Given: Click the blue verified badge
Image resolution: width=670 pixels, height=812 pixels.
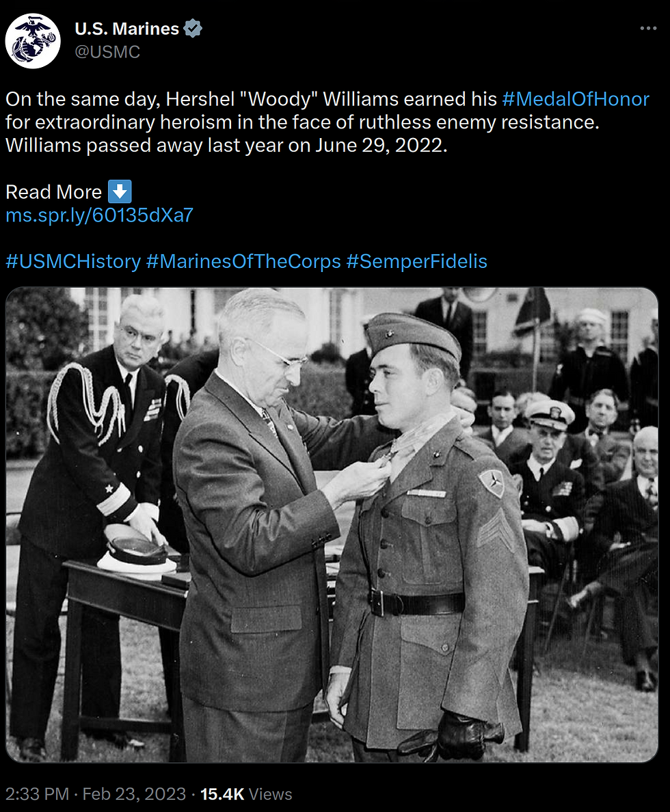Looking at the screenshot, I should pos(193,29).
